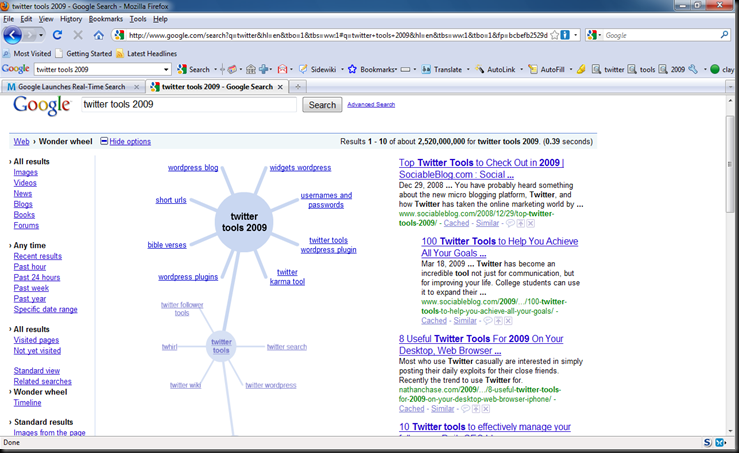Open the View menu
739x453 pixels.
[46, 19]
